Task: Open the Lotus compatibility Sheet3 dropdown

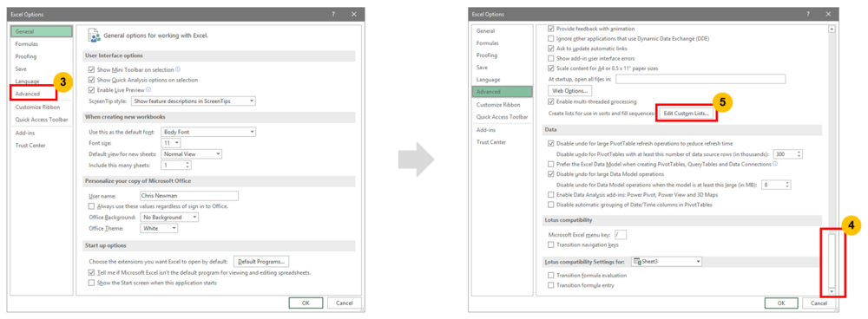Action: [667, 261]
